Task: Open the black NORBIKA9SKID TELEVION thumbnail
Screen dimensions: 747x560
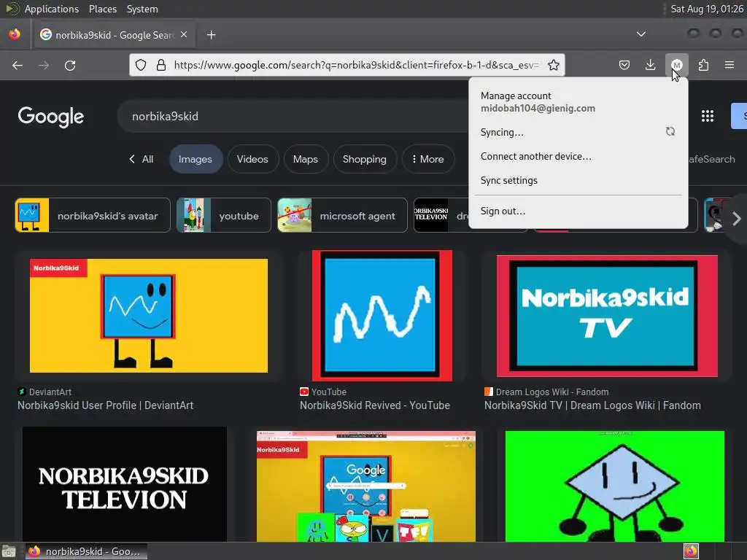Action: pyautogui.click(x=124, y=484)
